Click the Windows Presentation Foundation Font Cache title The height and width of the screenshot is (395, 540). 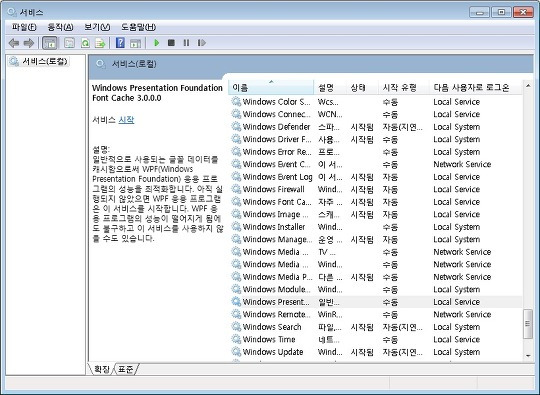pos(157,93)
